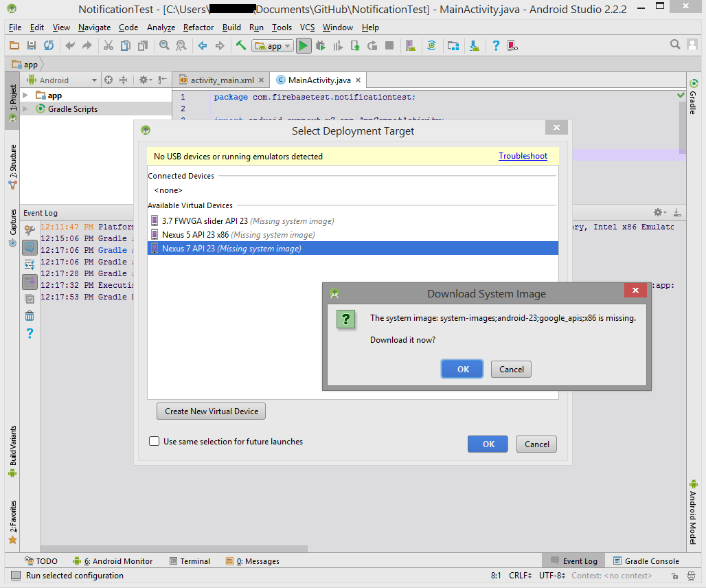Screen dimensions: 706x588
Task: Click the Debug app bug icon
Action: point(321,45)
